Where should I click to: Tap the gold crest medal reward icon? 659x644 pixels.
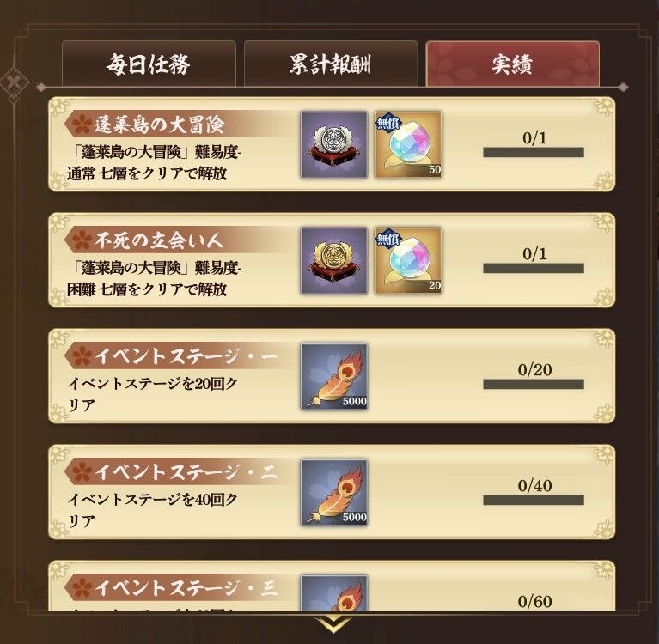(x=334, y=261)
